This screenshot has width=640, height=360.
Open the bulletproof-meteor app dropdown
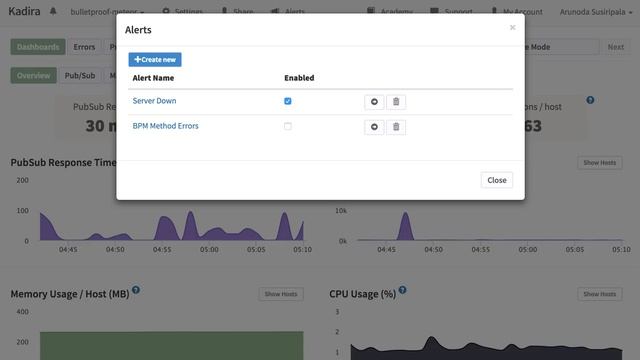point(107,12)
